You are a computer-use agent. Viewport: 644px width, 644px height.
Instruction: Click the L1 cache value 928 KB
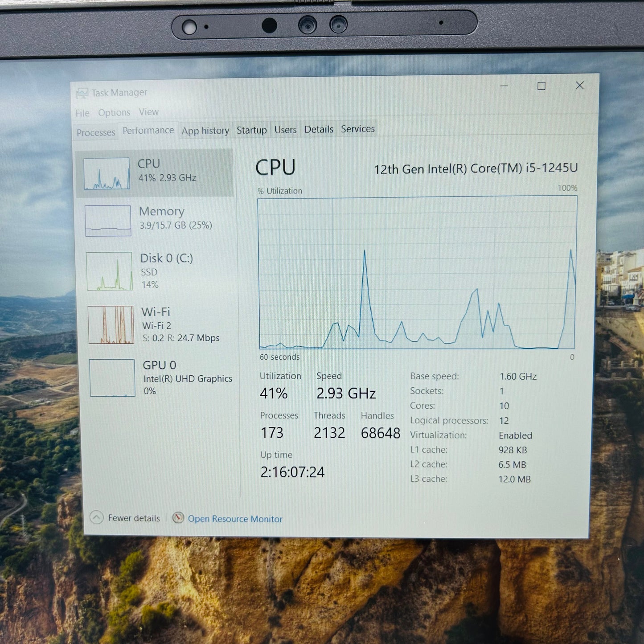(513, 450)
